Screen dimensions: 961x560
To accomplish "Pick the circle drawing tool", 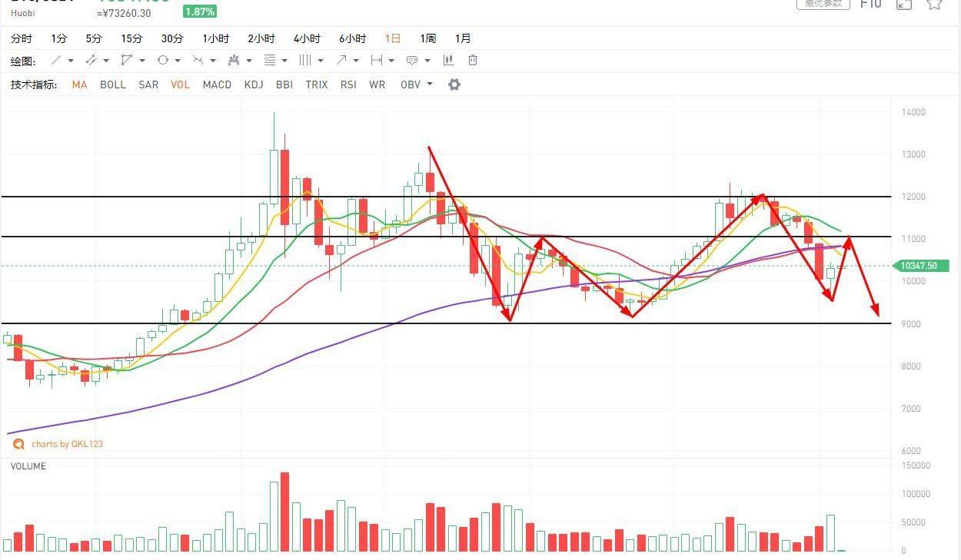I will 162,60.
